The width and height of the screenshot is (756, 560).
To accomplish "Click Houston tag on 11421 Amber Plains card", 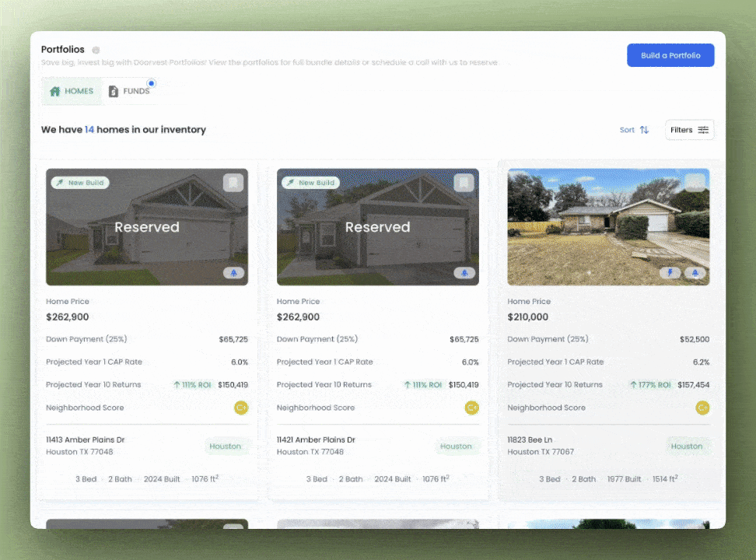I will click(456, 446).
